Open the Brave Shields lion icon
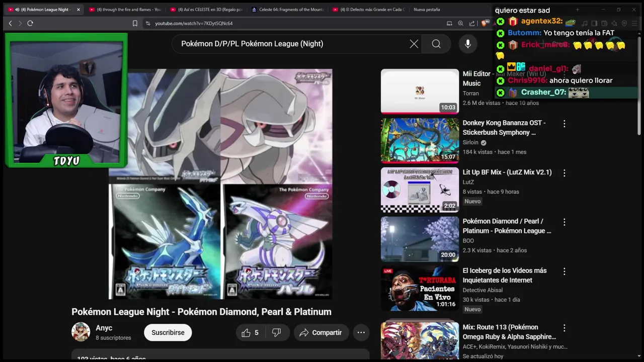This screenshot has width=644, height=362. point(484,23)
